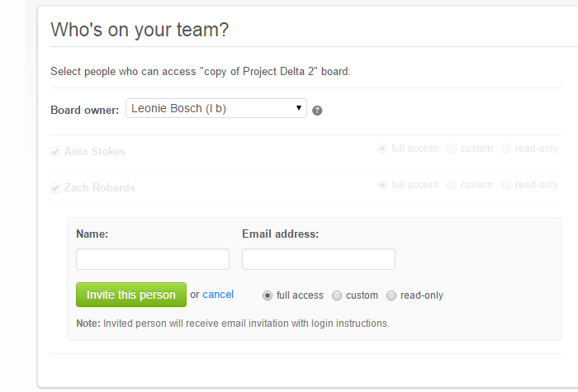The image size is (578, 392).
Task: Select custom access for Ania Stokes
Action: 452,149
